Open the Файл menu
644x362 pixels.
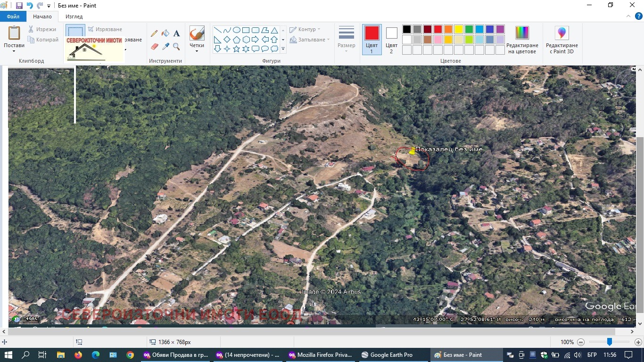click(13, 16)
